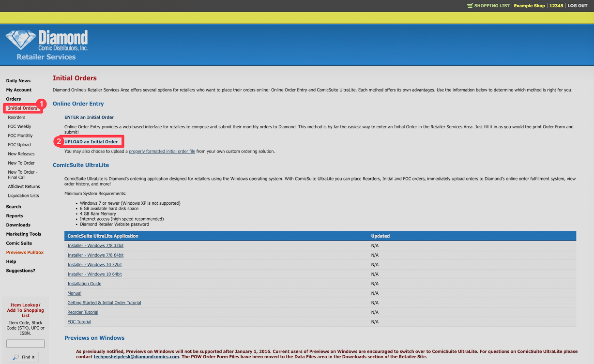
Task: Expand the Downloads sidebar section
Action: [x=18, y=225]
